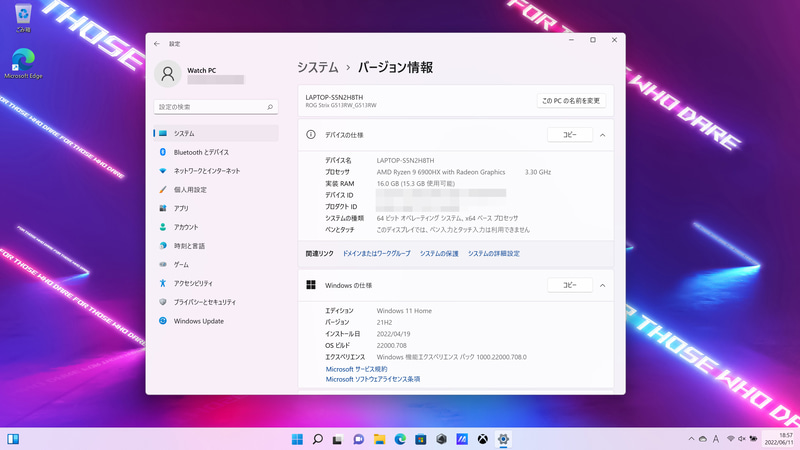Image resolution: width=800 pixels, height=450 pixels.
Task: Click LAPTOP-S5N2H8TH name in header card
Action: coord(334,97)
